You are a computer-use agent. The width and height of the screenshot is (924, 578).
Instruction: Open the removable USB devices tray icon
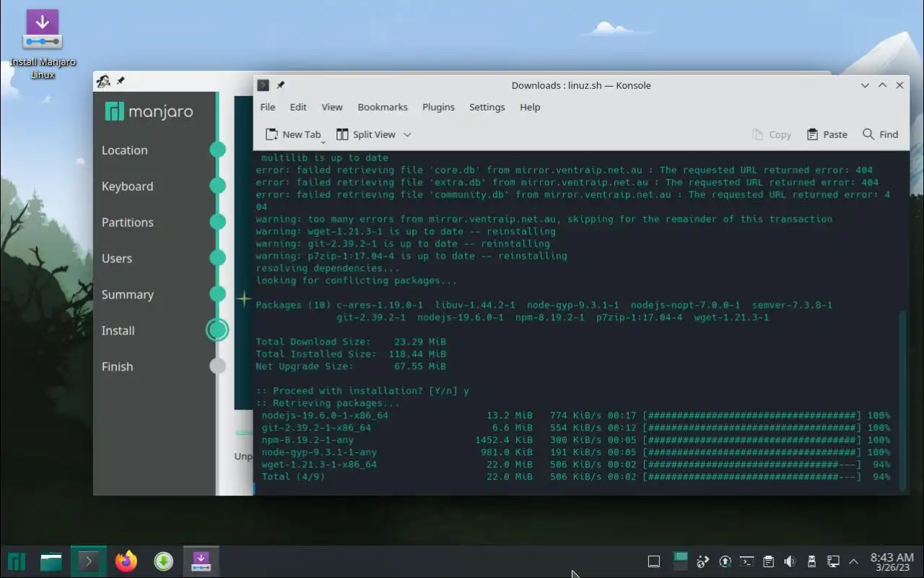coord(811,561)
